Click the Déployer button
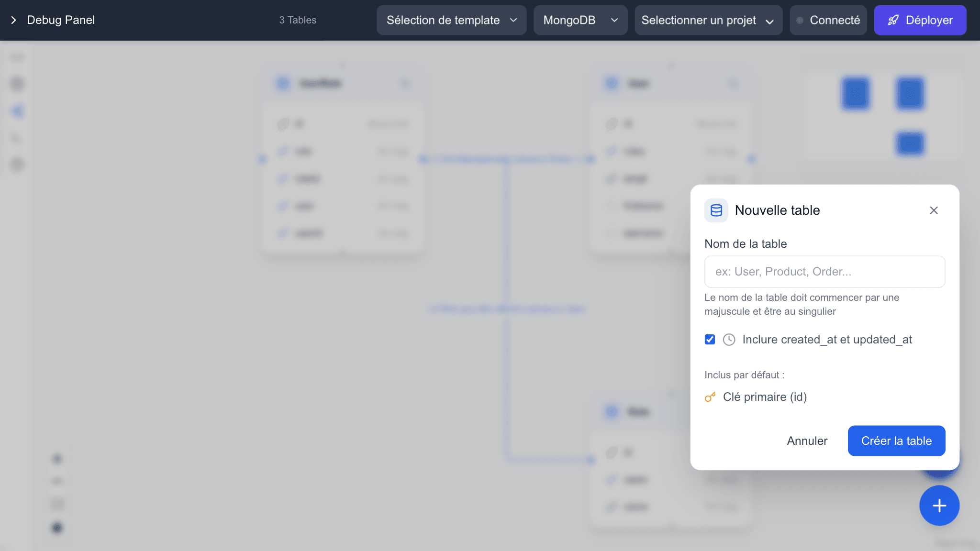 point(920,20)
